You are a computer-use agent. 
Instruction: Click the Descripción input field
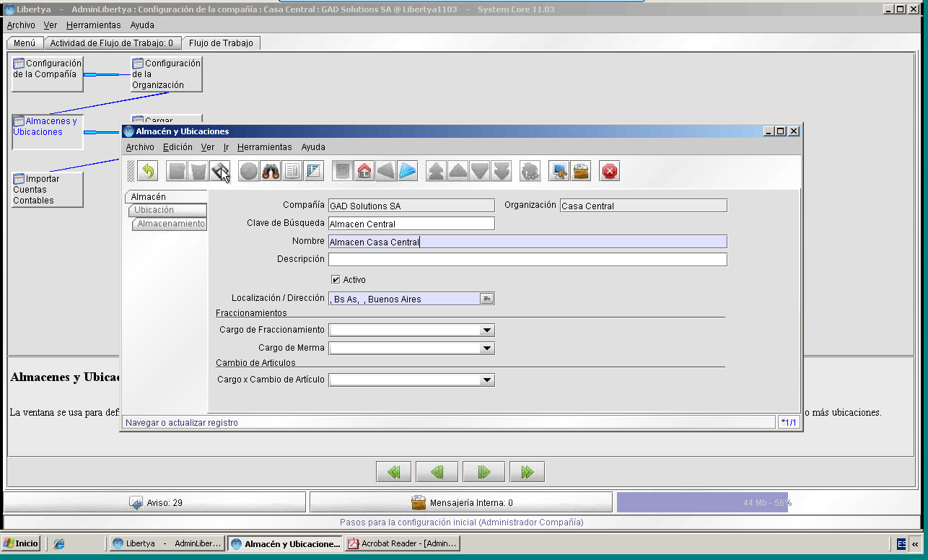[x=528, y=260]
